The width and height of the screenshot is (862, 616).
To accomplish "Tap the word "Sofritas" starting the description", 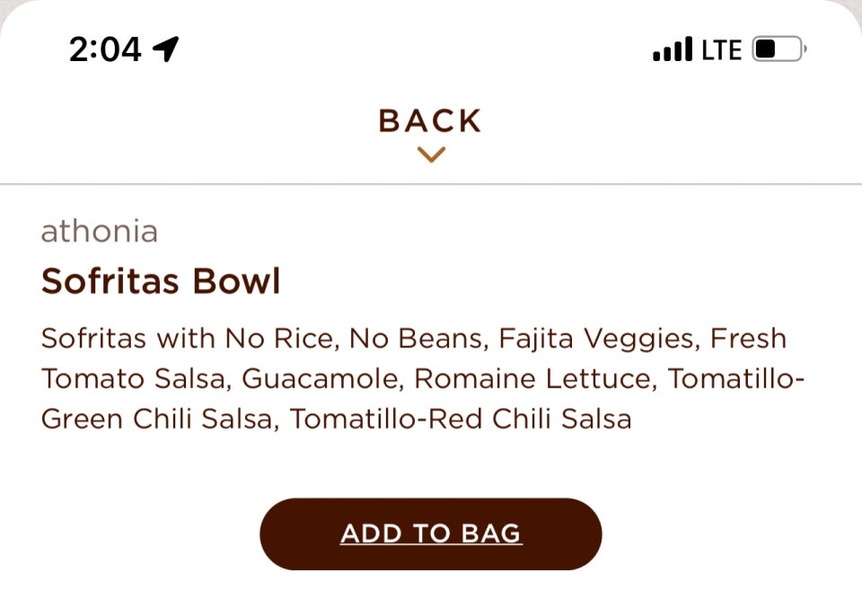I will [x=97, y=339].
